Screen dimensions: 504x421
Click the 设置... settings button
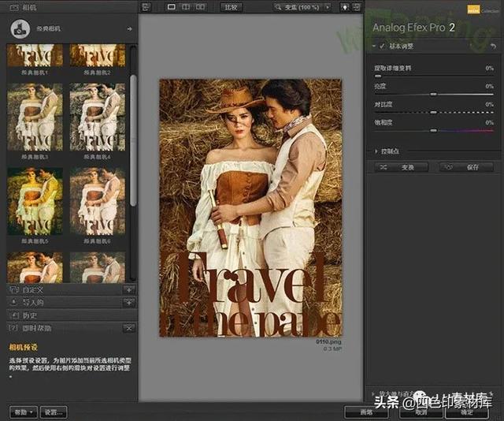click(54, 412)
